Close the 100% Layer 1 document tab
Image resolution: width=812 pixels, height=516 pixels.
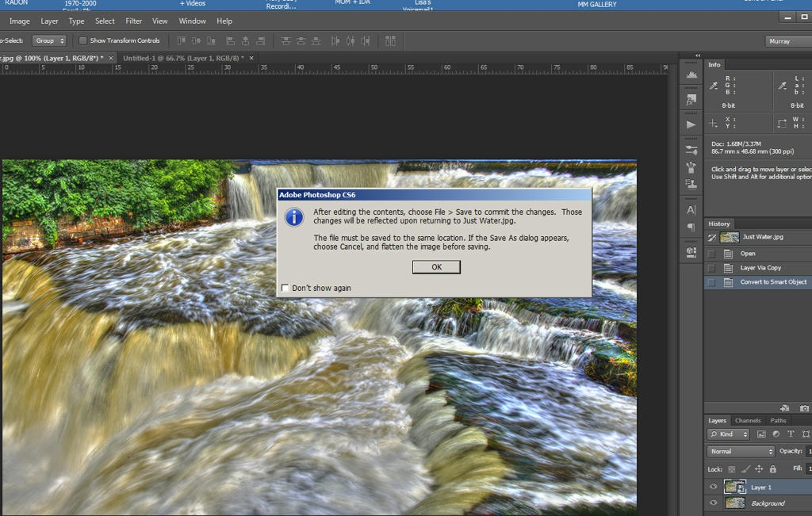[110, 58]
